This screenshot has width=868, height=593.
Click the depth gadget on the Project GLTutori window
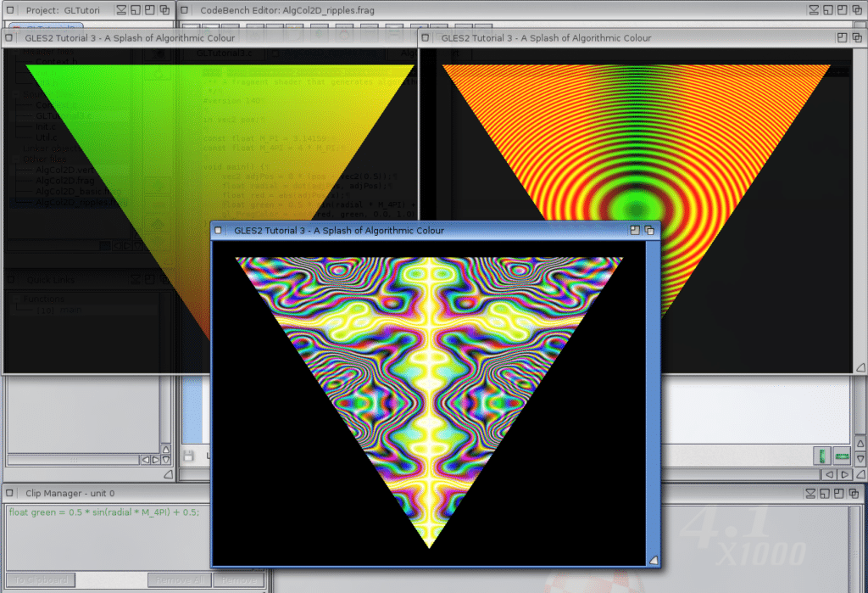click(164, 10)
